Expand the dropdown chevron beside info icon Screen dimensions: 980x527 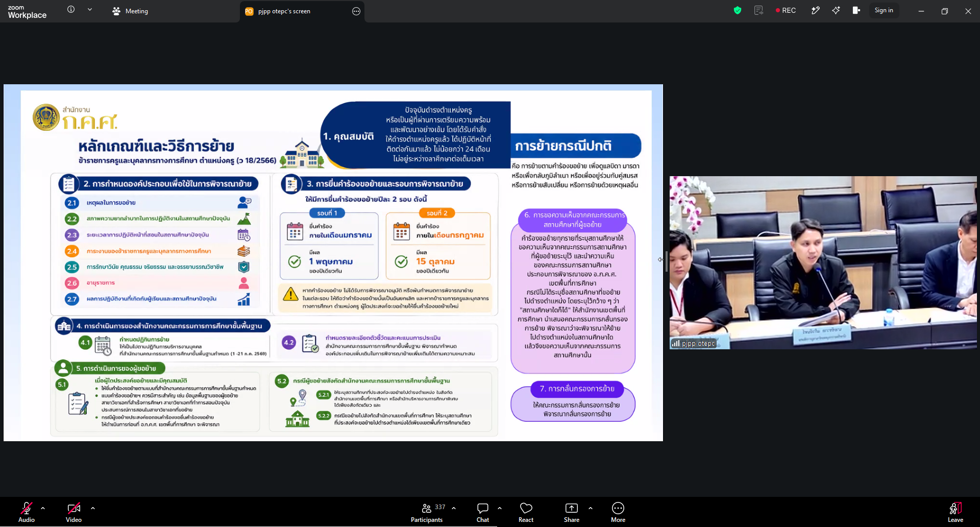(x=90, y=10)
